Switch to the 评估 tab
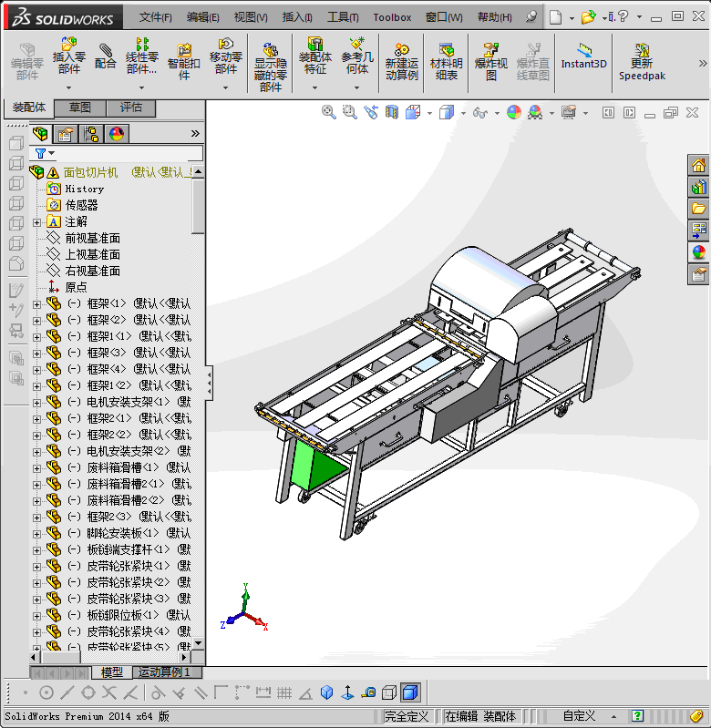Screen dimensions: 711x728 (x=131, y=108)
